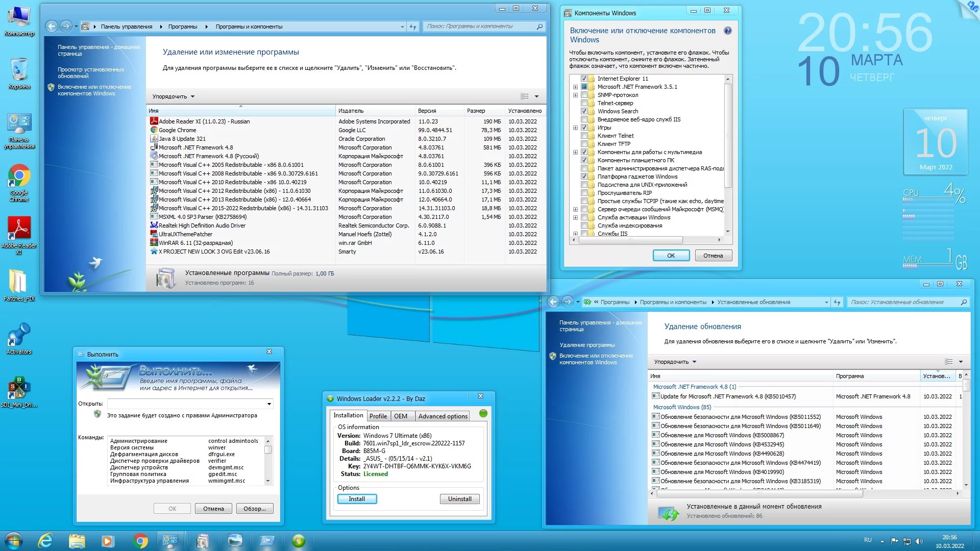
Task: Switch to the OEM tab
Action: 401,416
